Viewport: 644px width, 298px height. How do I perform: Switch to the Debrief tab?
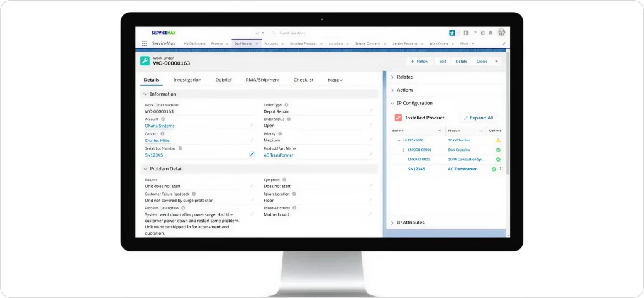(x=223, y=80)
